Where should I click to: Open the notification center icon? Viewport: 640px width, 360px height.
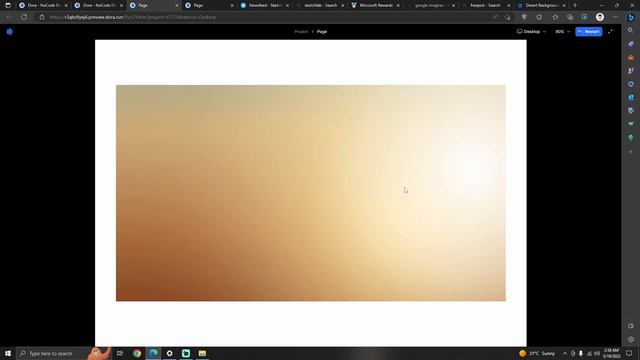pyautogui.click(x=629, y=353)
